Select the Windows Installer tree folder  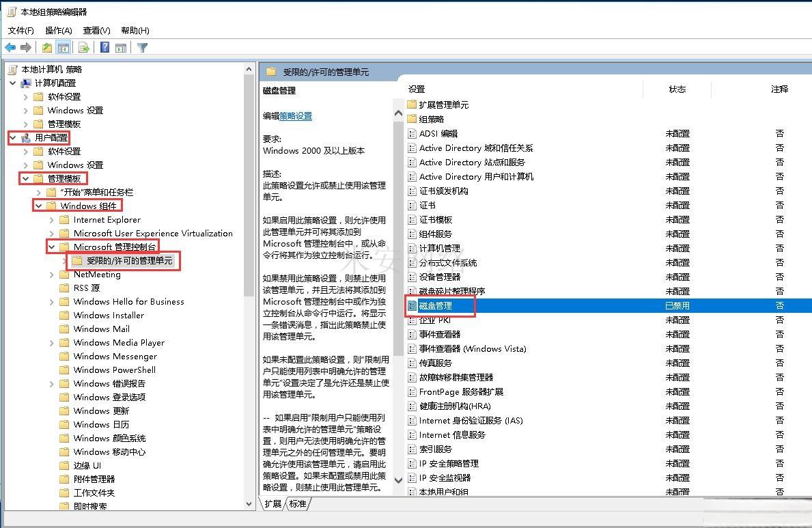(109, 316)
